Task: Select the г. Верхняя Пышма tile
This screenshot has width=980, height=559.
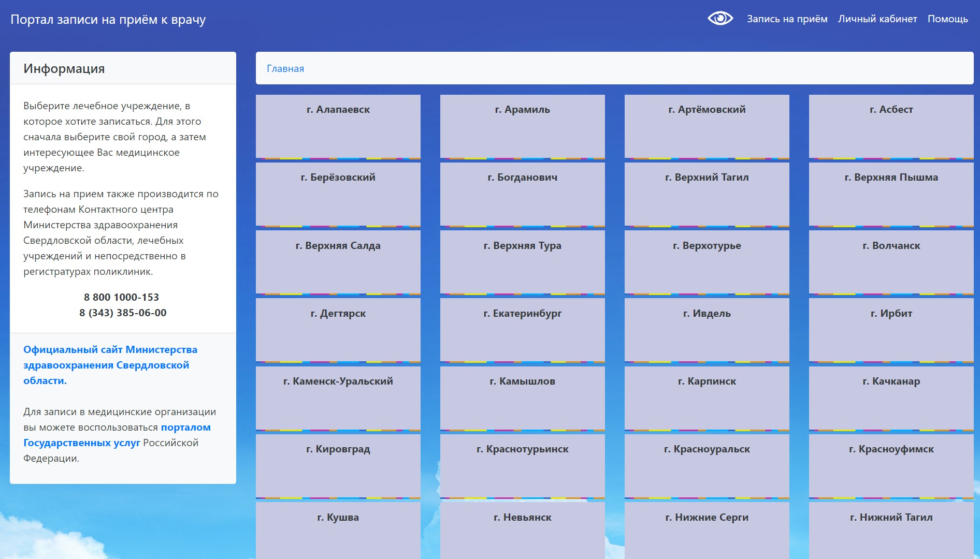Action: tap(891, 194)
